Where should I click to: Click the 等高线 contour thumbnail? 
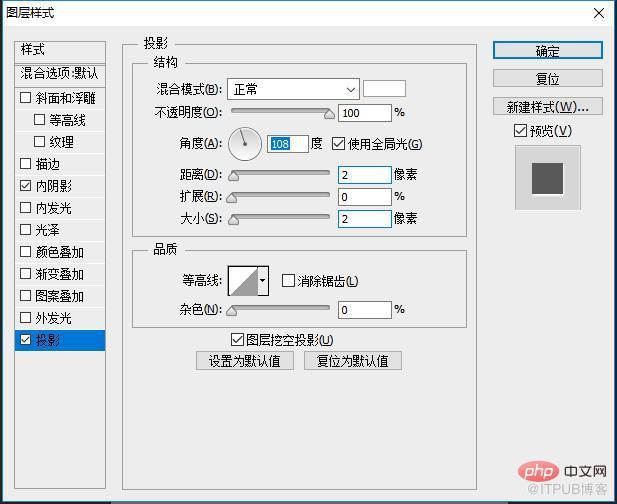click(243, 281)
